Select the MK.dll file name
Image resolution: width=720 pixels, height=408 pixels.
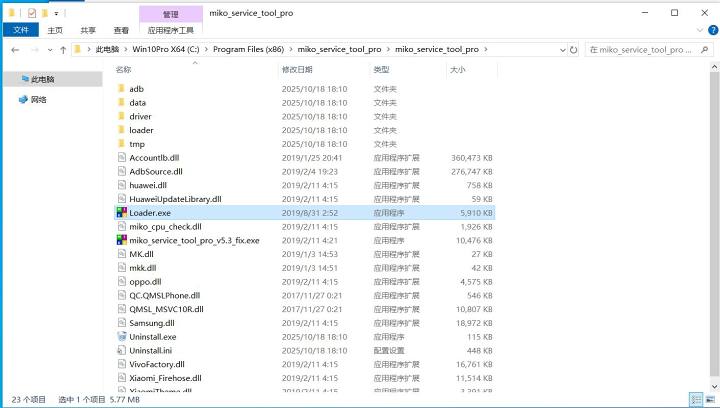click(141, 254)
